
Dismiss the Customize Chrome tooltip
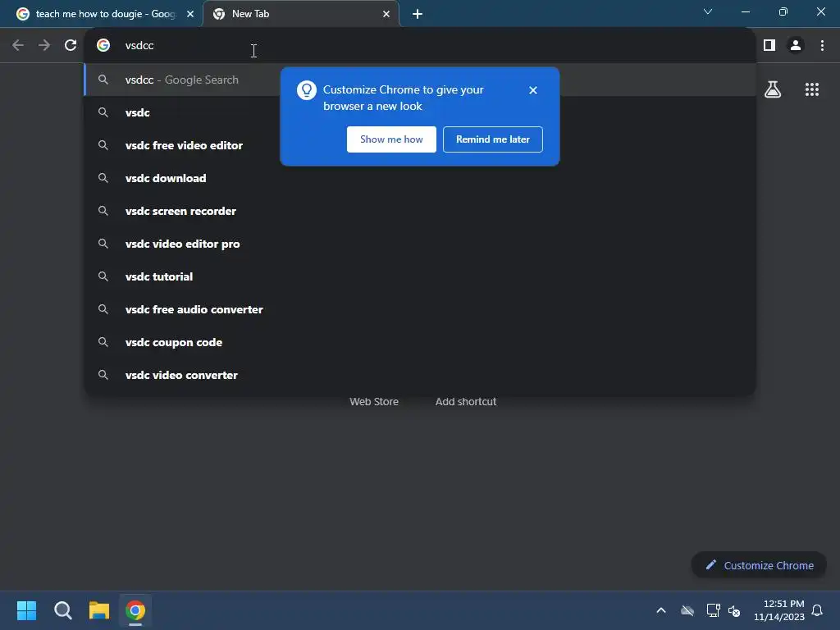pos(533,90)
